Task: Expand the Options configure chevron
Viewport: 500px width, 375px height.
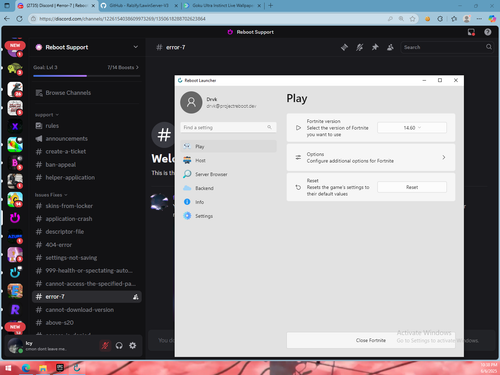Action: [444, 157]
